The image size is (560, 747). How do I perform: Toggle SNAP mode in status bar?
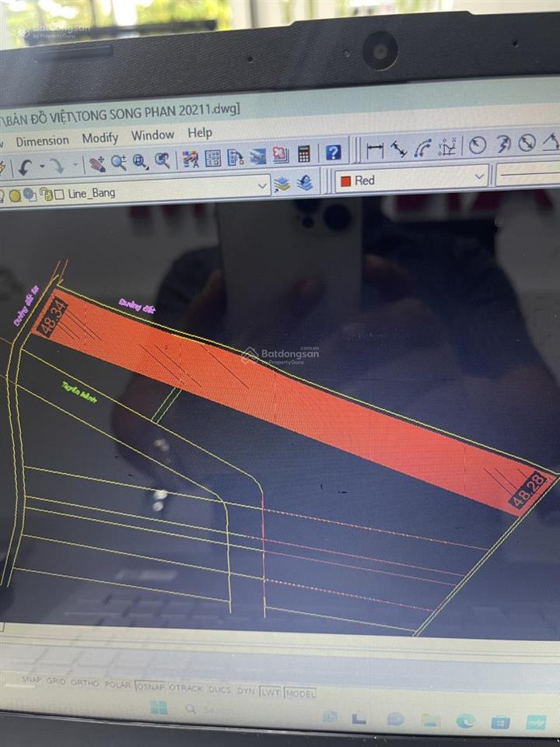31,680
